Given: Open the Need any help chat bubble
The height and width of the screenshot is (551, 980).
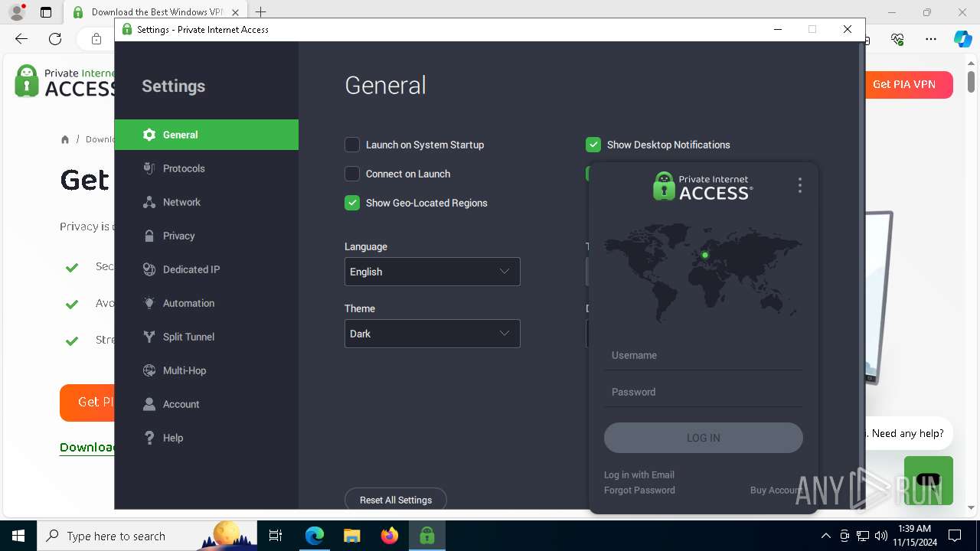Looking at the screenshot, I should (x=908, y=433).
